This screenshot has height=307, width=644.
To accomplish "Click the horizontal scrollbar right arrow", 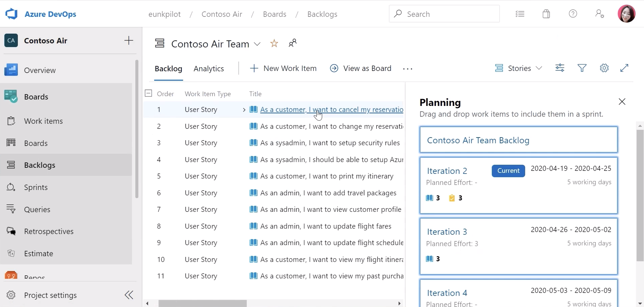I will pos(400,303).
